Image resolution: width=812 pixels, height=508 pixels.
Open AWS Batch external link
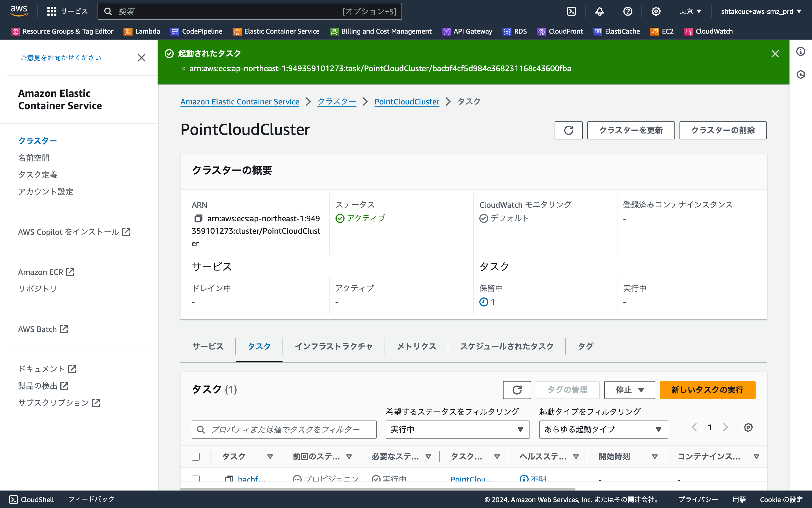tap(43, 329)
